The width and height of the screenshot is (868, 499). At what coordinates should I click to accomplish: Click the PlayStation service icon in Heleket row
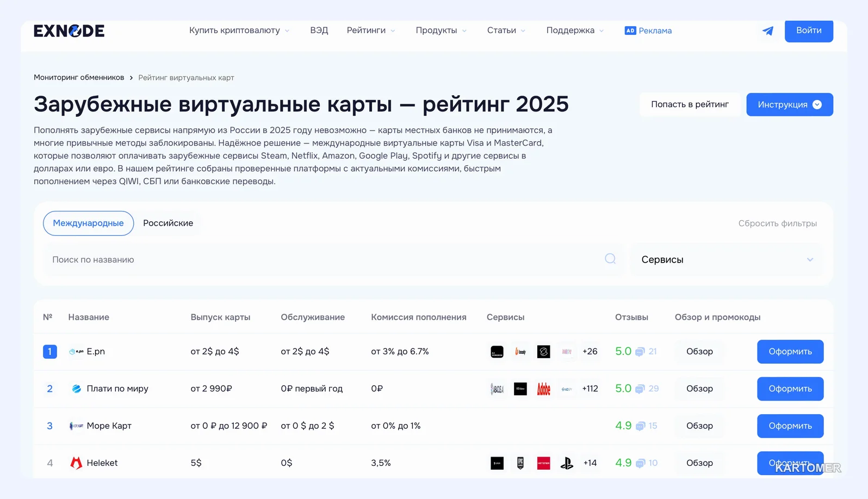click(x=567, y=463)
